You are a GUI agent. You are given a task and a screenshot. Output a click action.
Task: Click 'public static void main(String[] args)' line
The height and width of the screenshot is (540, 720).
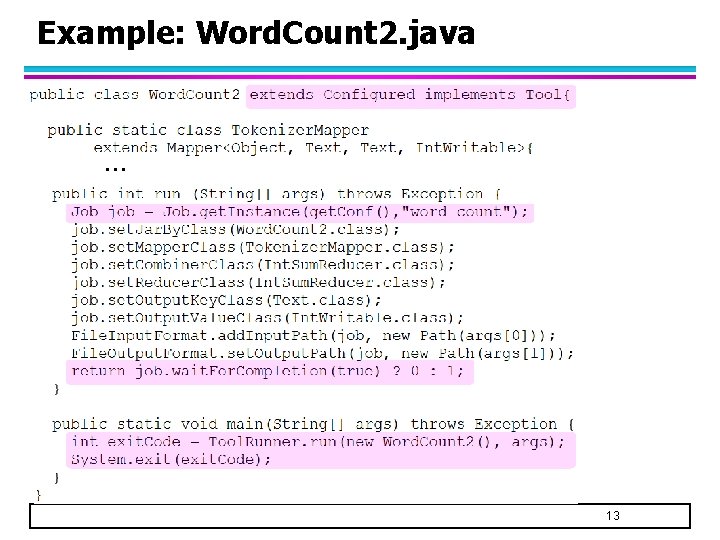click(313, 424)
